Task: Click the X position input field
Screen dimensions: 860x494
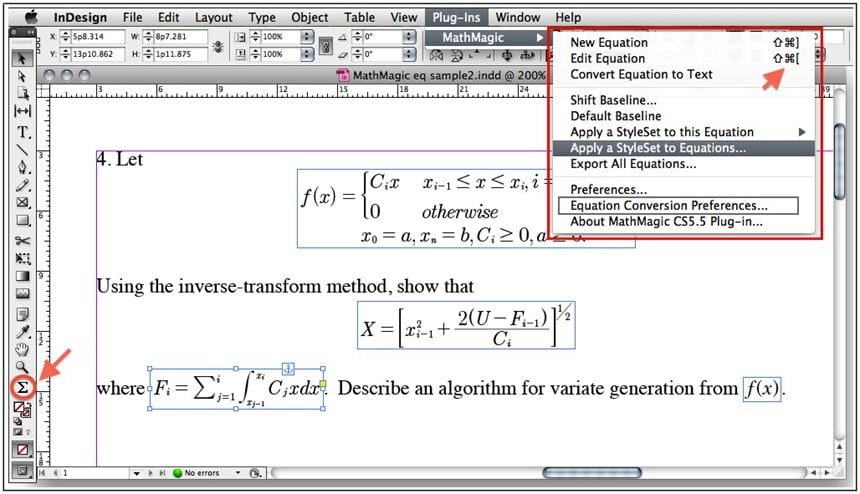Action: [98, 37]
